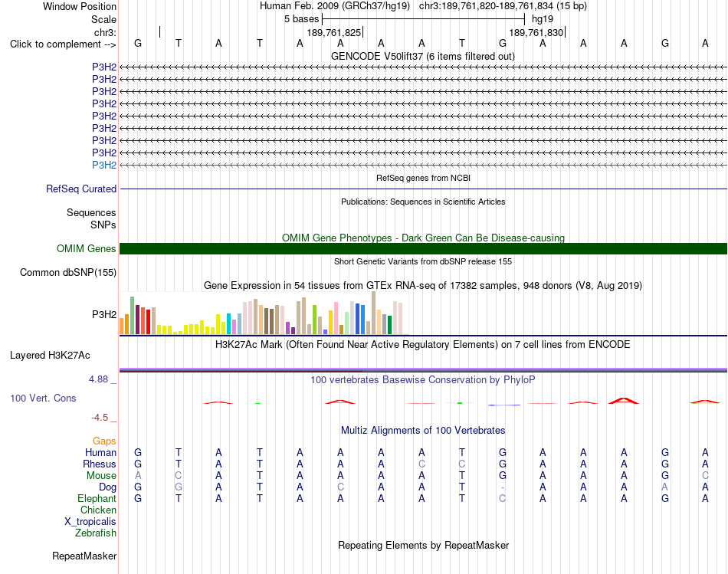
Task: Click the RefSeq Curated gene line
Action: click(423, 189)
